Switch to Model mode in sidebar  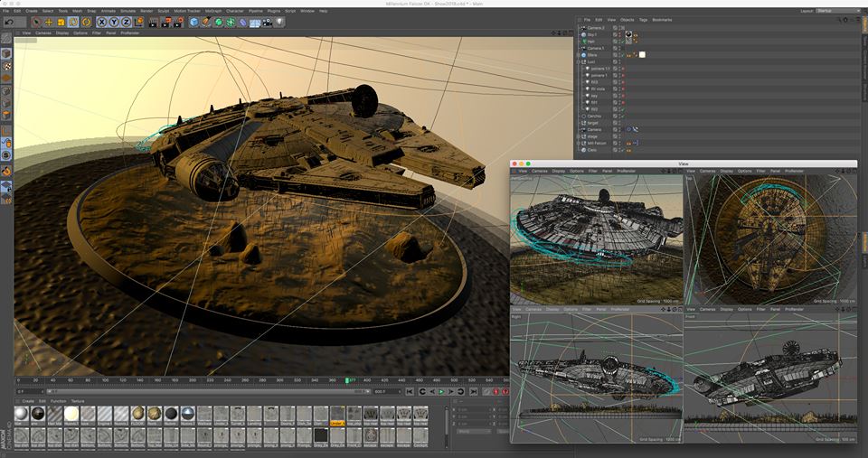(x=6, y=53)
